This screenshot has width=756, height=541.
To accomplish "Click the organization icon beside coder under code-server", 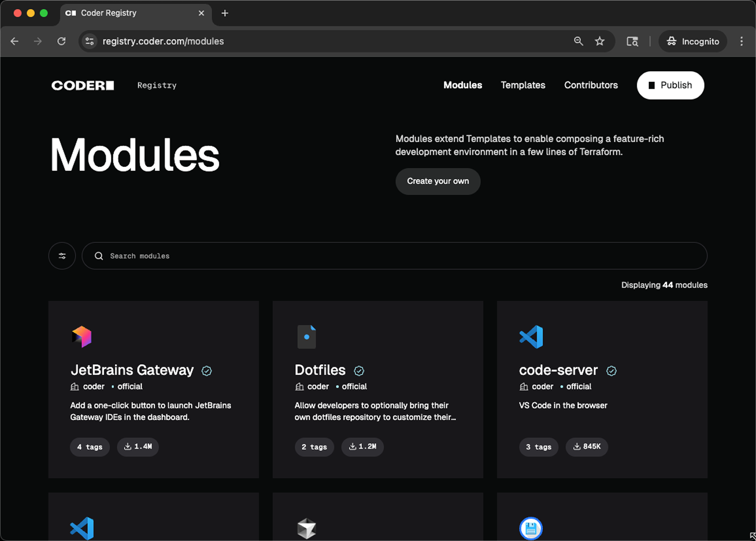I will tap(524, 386).
